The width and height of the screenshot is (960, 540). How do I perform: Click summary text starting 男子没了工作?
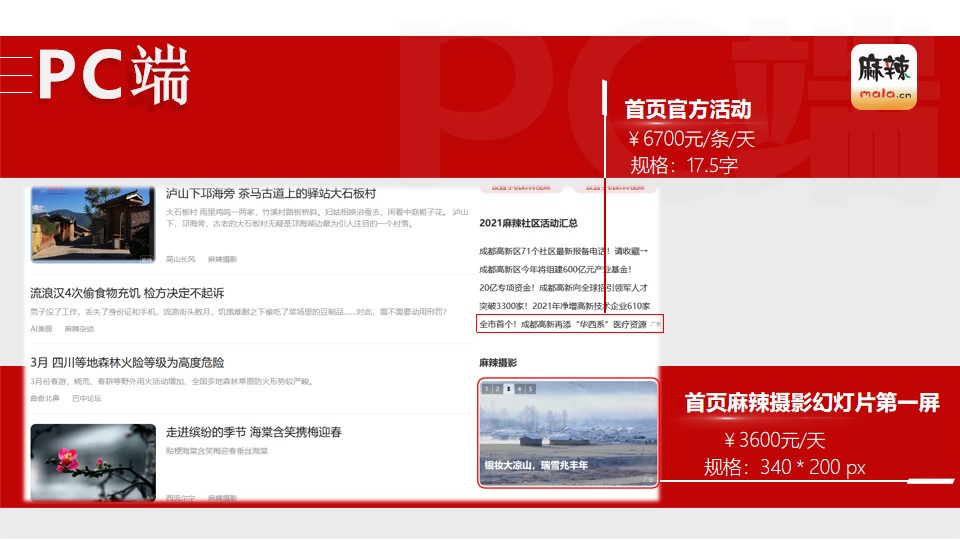(239, 312)
